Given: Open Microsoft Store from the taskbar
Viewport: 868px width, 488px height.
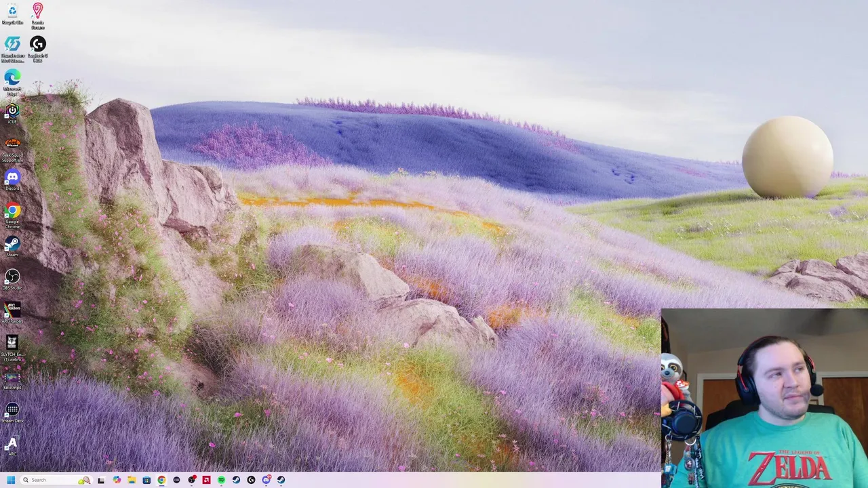Looking at the screenshot, I should click(x=146, y=480).
